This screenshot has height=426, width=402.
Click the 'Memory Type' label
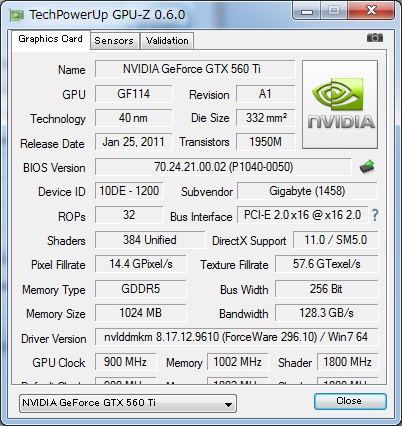(x=54, y=290)
